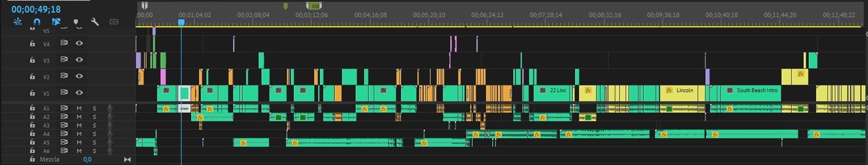Lock the V1 video track
The width and height of the screenshot is (868, 165).
coord(32,93)
